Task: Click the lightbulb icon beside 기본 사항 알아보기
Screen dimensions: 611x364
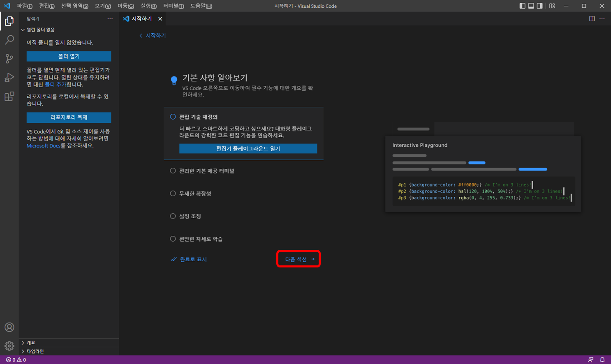Action: point(174,80)
